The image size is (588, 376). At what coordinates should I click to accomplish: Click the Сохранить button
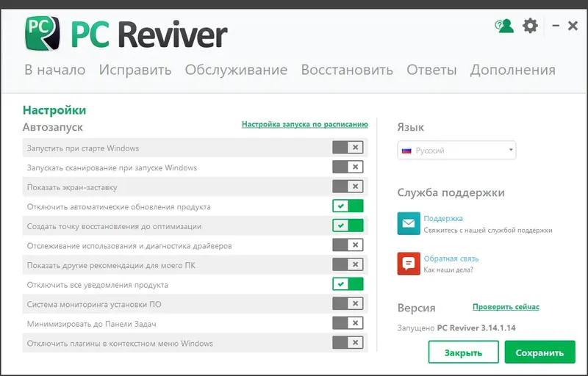(539, 352)
